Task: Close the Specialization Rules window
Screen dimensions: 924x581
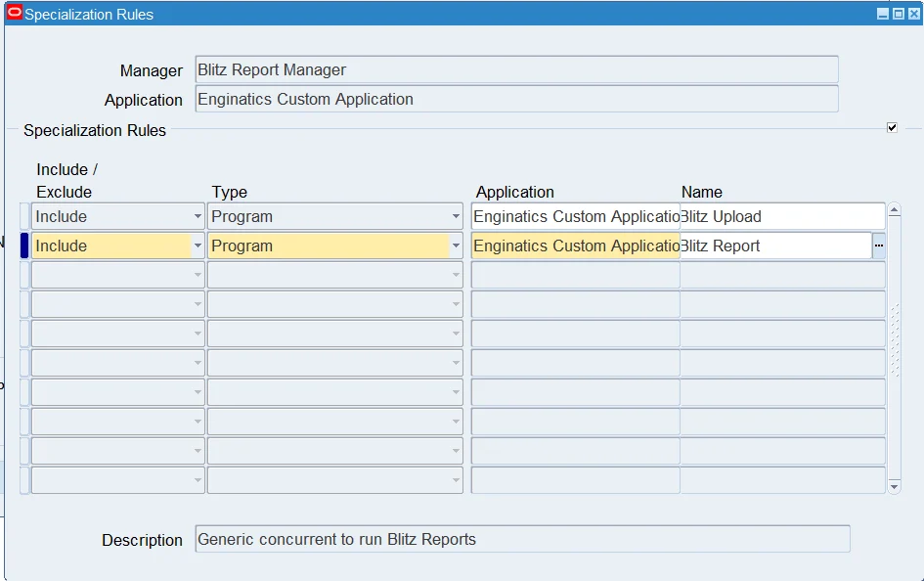Action: tap(913, 14)
